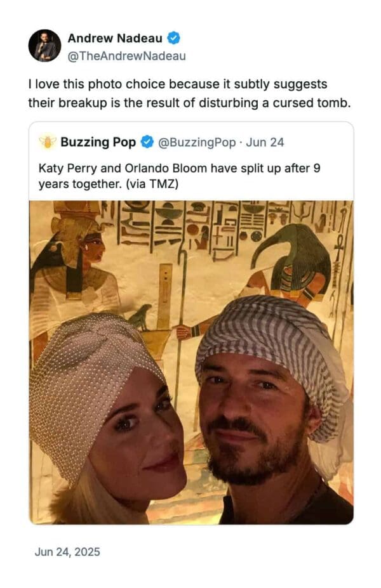
Task: Visit the @BuzzingPop handle
Action: pyautogui.click(x=196, y=142)
